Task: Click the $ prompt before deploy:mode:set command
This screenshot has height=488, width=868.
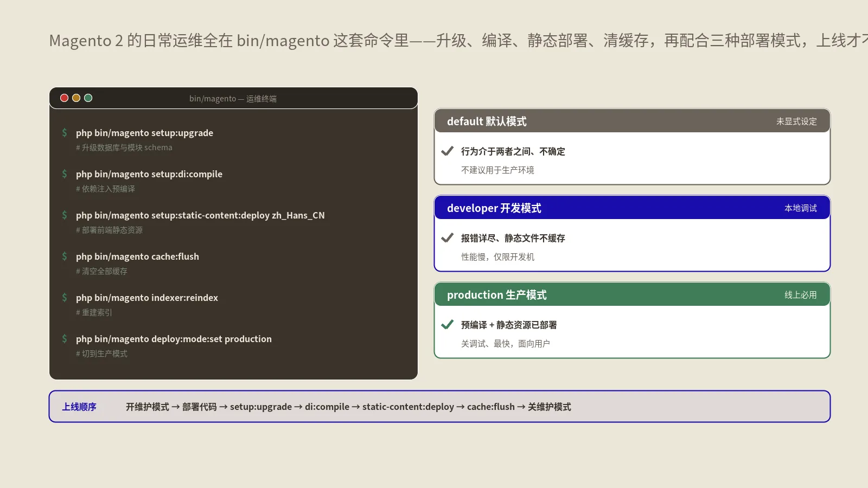Action: 65,339
